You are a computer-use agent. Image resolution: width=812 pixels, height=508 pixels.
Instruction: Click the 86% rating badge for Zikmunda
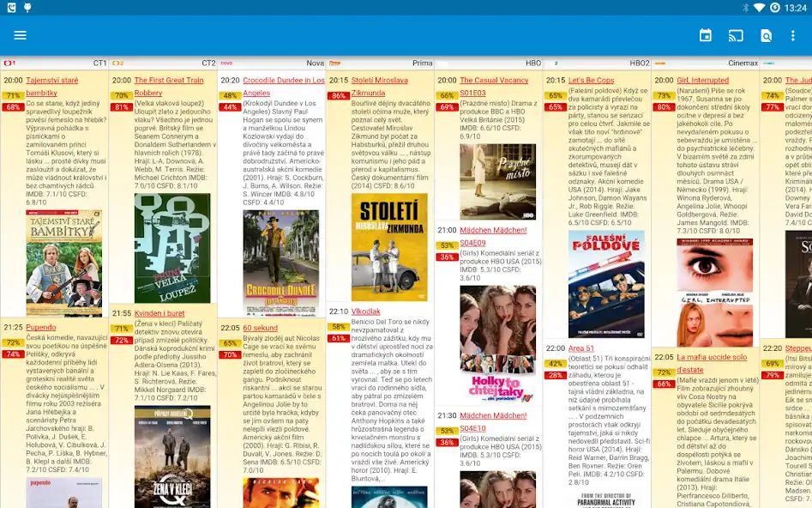(x=338, y=96)
